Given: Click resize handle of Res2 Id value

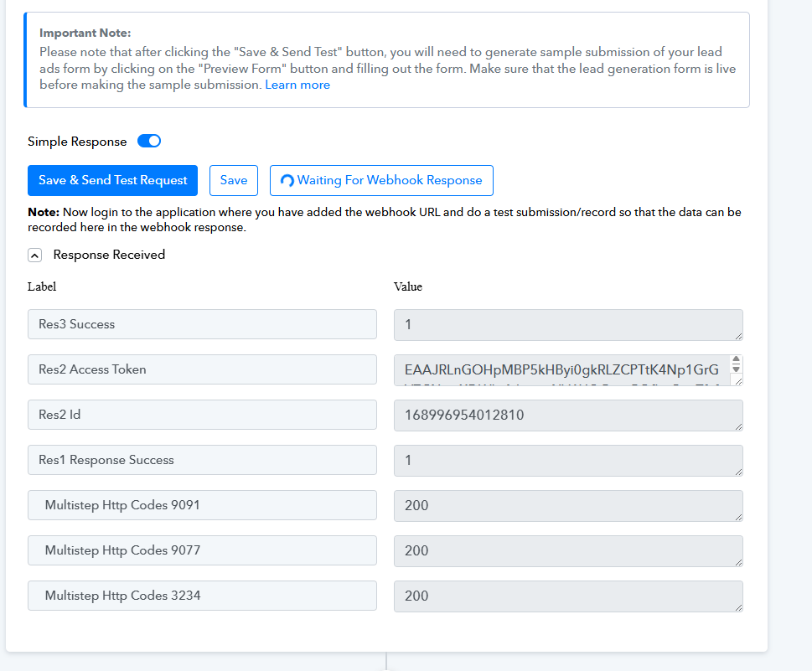Looking at the screenshot, I should tap(737, 426).
